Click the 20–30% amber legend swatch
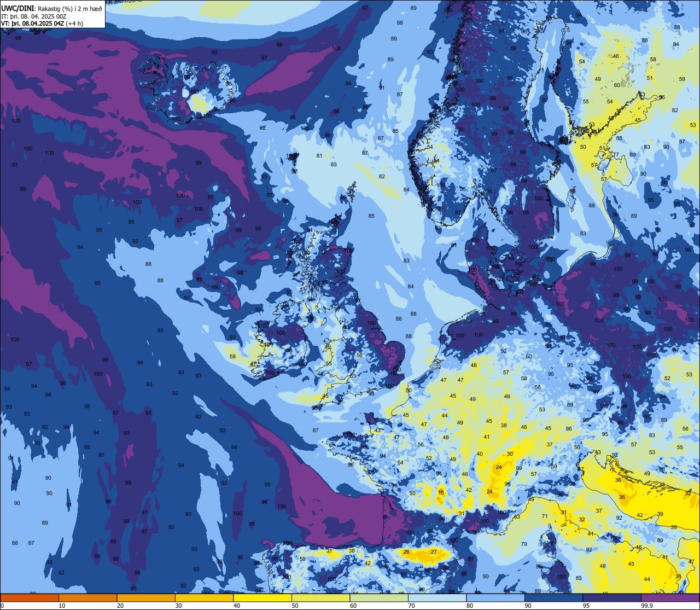Screen dimensions: 700x610 [x=146, y=597]
